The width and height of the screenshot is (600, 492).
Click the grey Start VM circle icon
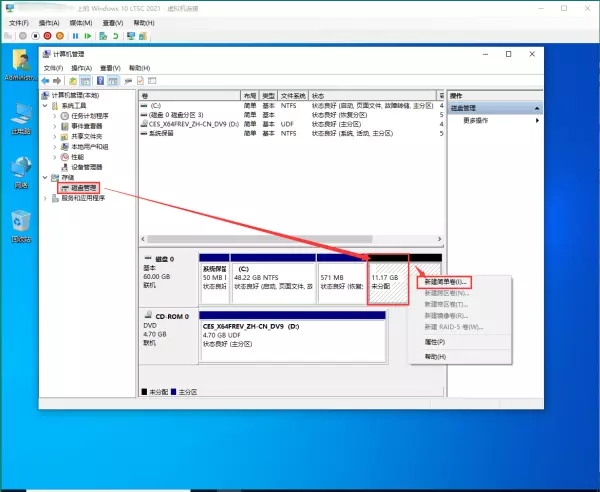[23, 36]
